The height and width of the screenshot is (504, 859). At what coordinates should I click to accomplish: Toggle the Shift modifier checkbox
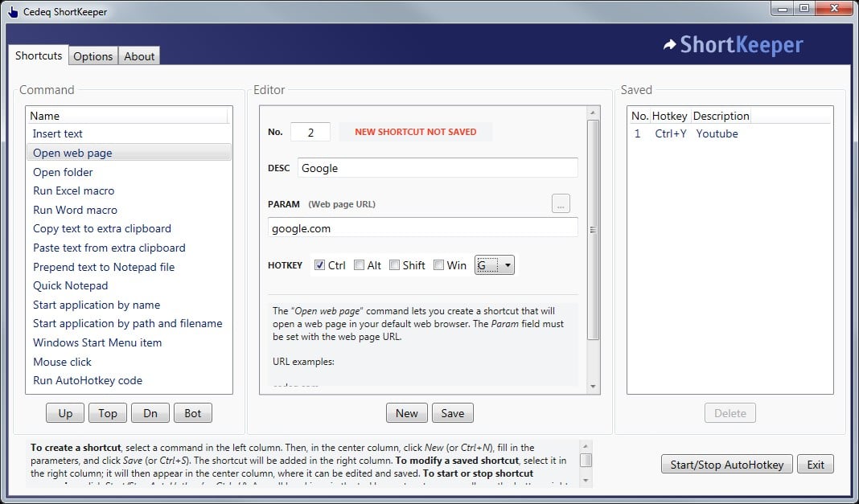[x=394, y=264]
